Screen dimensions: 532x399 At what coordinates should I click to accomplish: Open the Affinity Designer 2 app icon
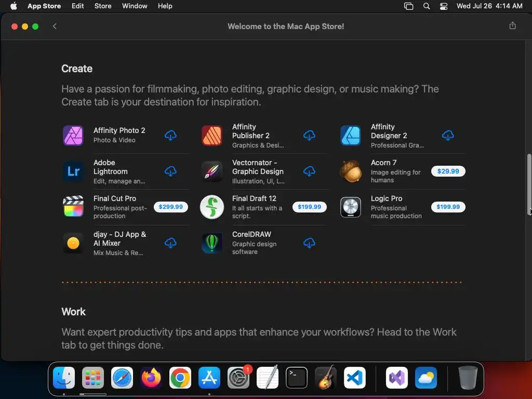(351, 136)
